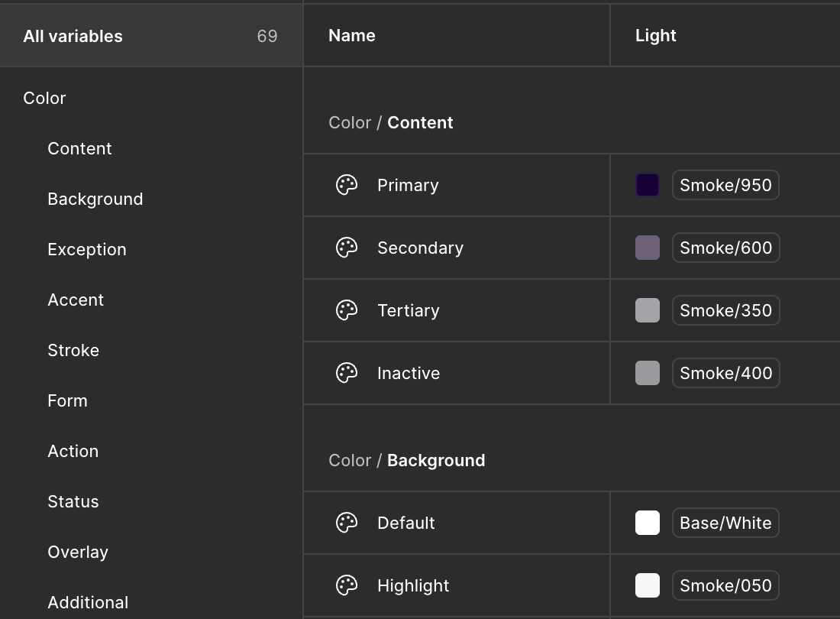
Task: Click the Primary dark purple color swatch
Action: (x=648, y=185)
